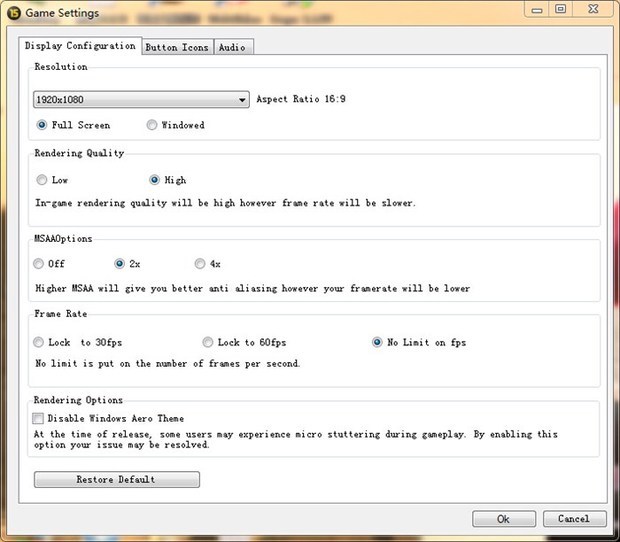Enable Disable Windows Aero Theme checkbox
Image resolution: width=620 pixels, height=542 pixels.
[39, 419]
